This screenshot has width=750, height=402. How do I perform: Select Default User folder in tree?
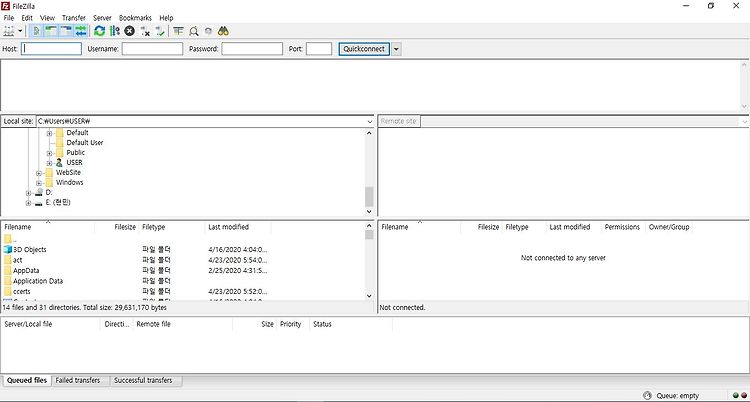point(85,143)
